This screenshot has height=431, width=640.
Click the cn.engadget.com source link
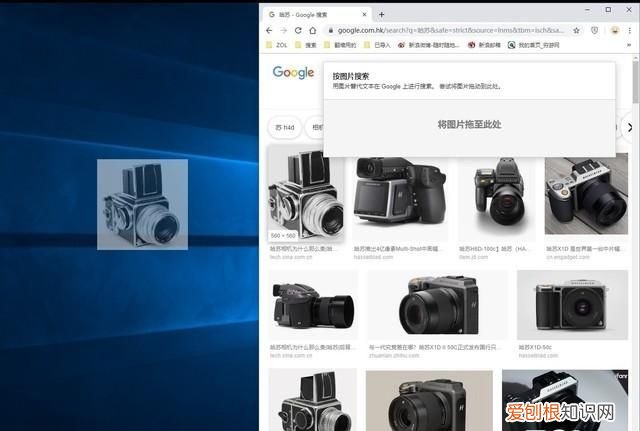568,257
